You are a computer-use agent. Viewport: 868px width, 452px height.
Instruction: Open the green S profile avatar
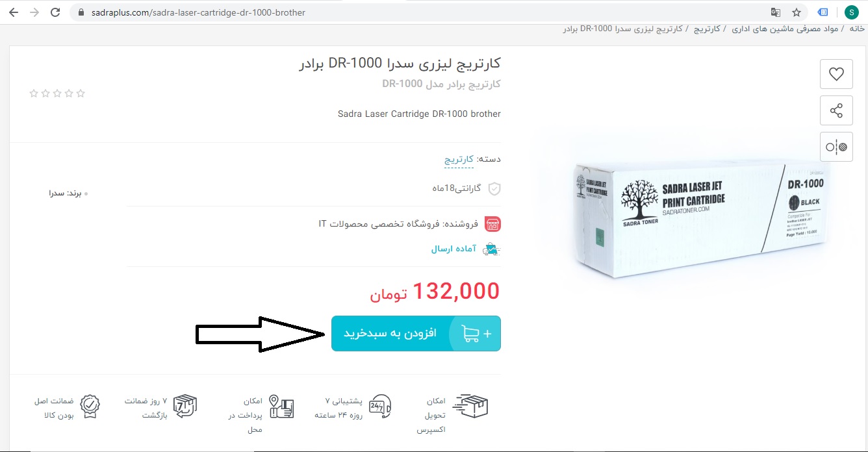coord(851,12)
